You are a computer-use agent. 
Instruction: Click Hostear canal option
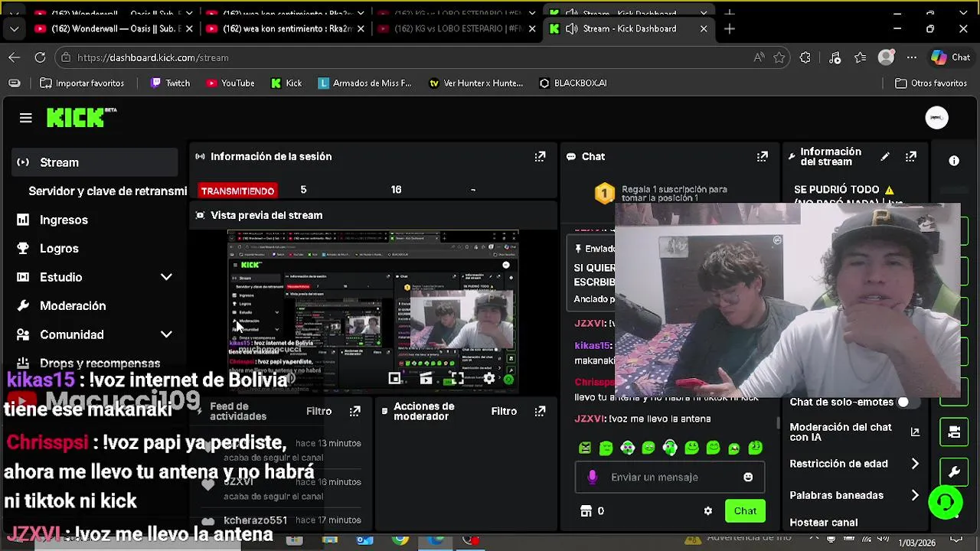pos(824,523)
